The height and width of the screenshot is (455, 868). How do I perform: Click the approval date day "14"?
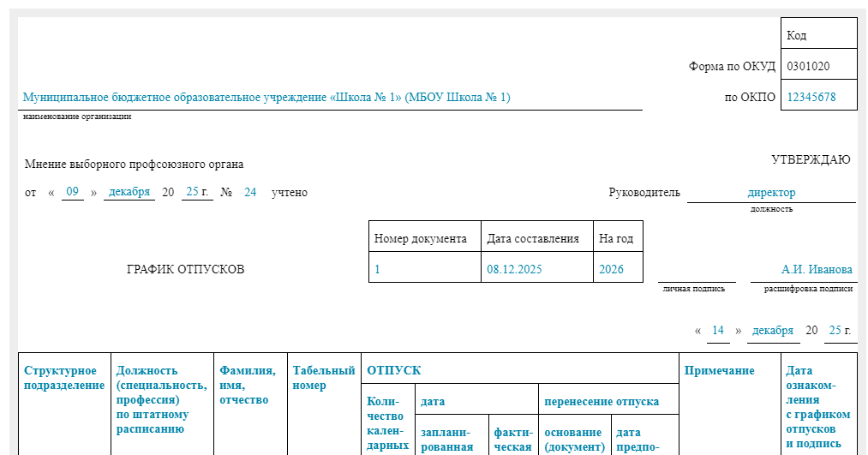point(718,330)
